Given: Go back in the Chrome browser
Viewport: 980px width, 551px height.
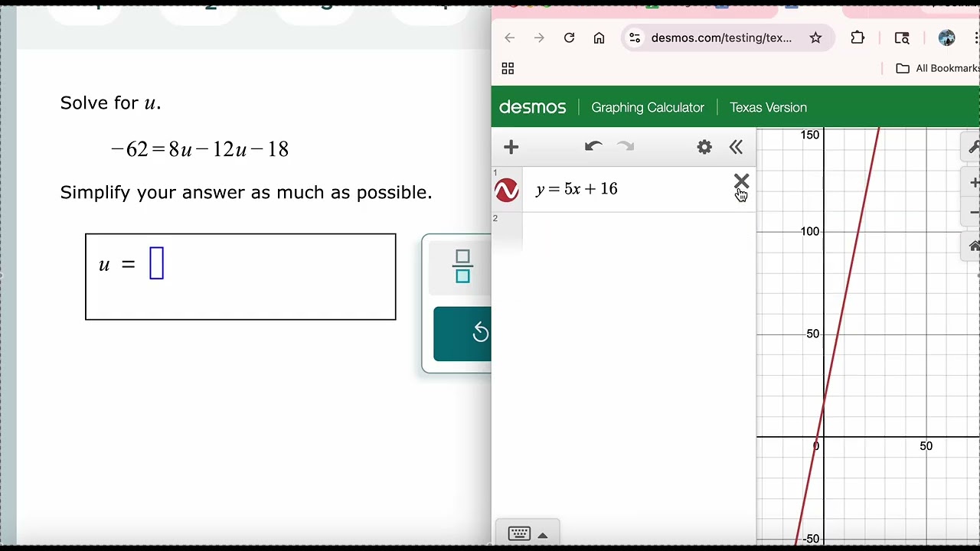Looking at the screenshot, I should 510,37.
